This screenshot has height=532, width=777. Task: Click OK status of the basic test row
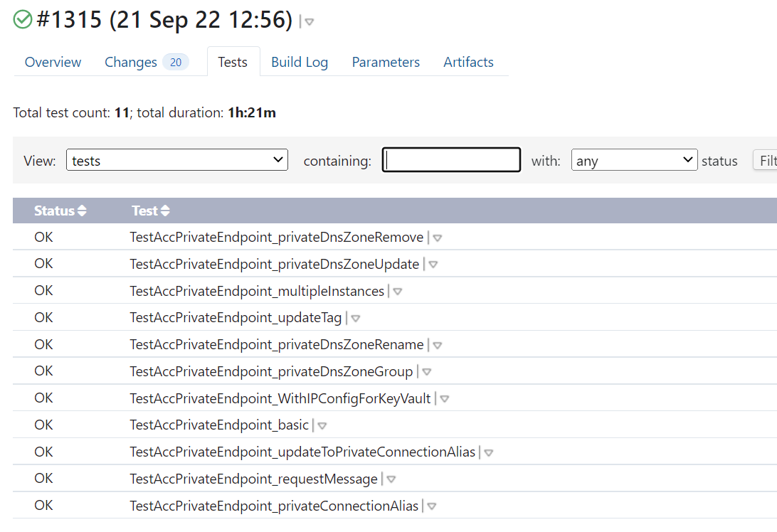[43, 425]
